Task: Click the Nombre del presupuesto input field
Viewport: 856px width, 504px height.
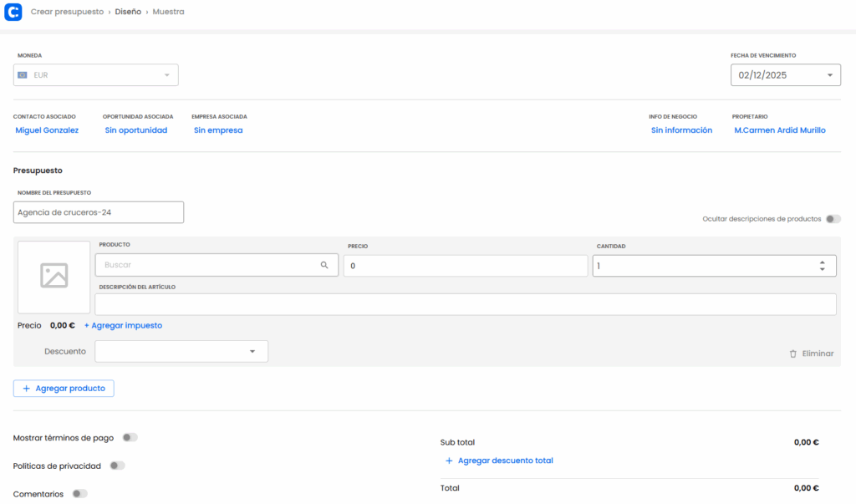Action: tap(99, 212)
